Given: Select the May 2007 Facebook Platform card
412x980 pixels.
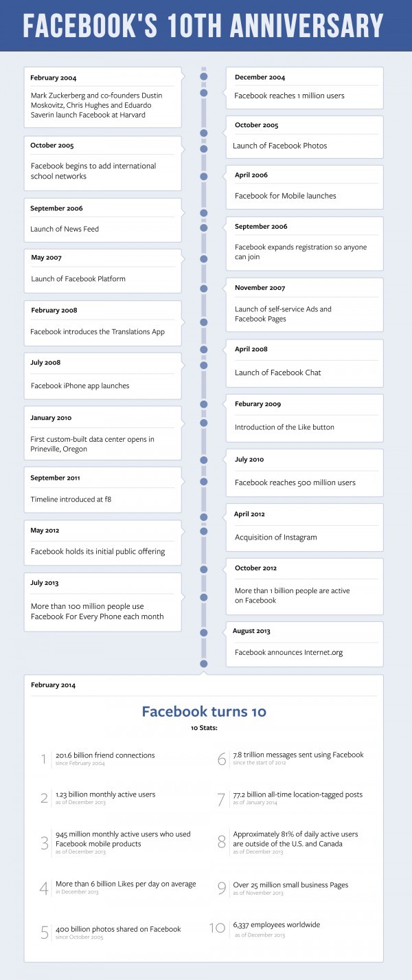Looking at the screenshot, I should 103,271.
